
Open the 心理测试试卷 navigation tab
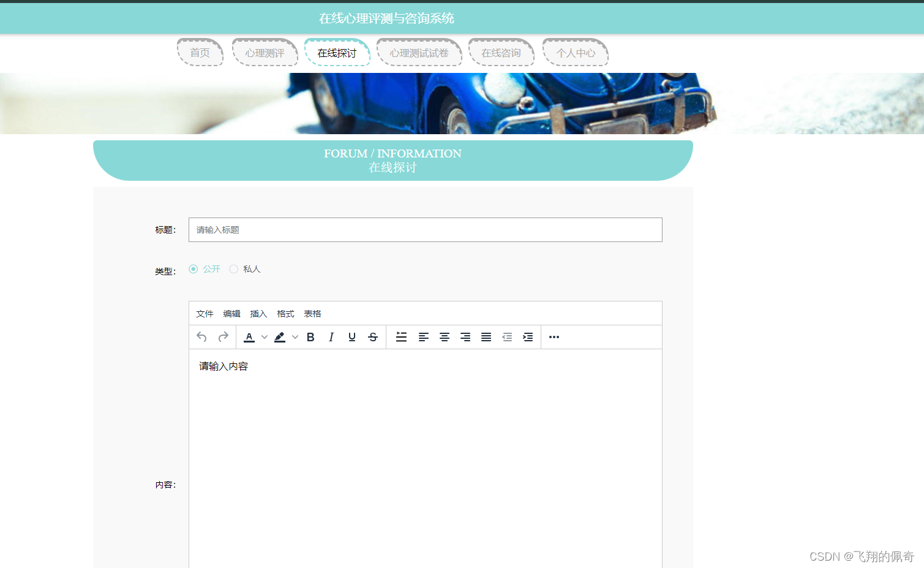coord(419,53)
